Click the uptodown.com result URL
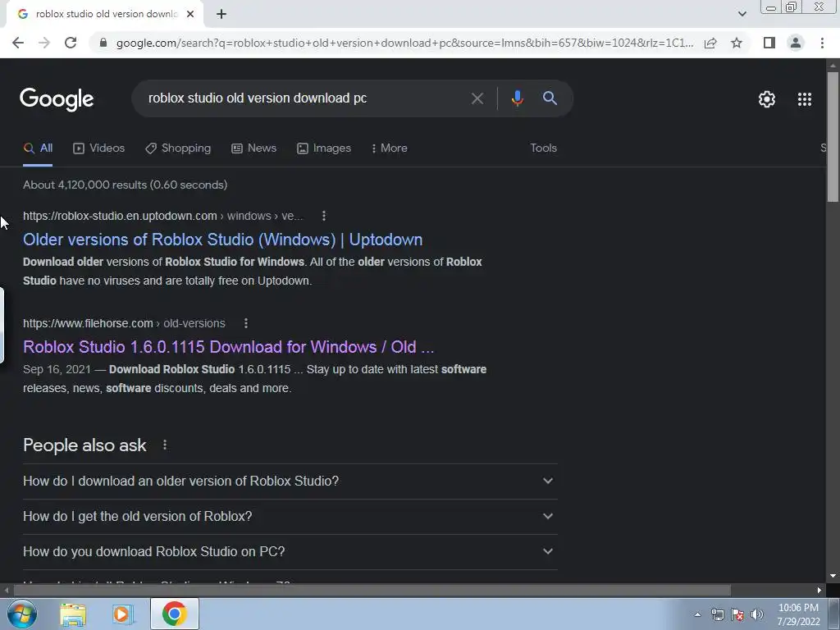 [x=163, y=216]
